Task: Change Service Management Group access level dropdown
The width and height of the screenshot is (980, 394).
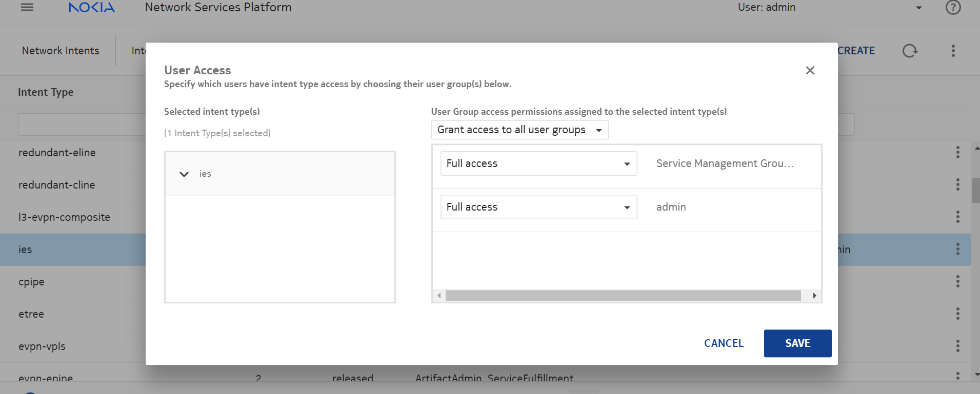Action: tap(538, 163)
